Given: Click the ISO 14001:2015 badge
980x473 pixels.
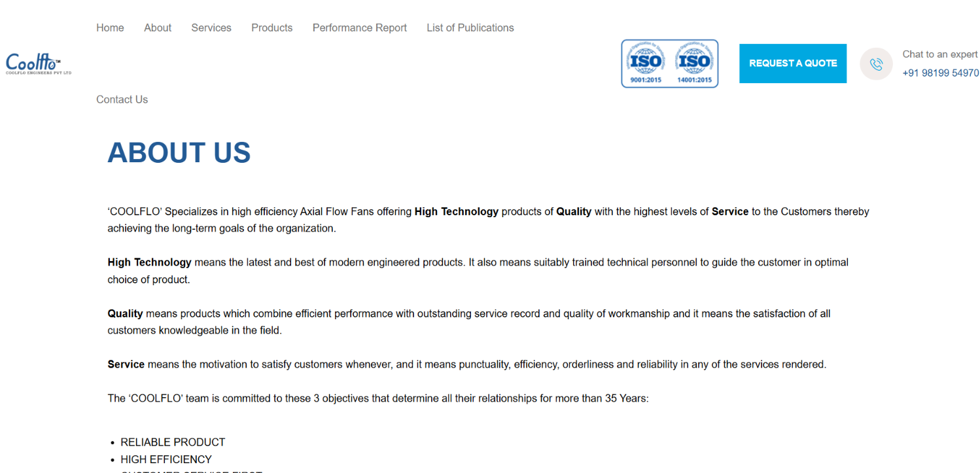Looking at the screenshot, I should pyautogui.click(x=694, y=63).
